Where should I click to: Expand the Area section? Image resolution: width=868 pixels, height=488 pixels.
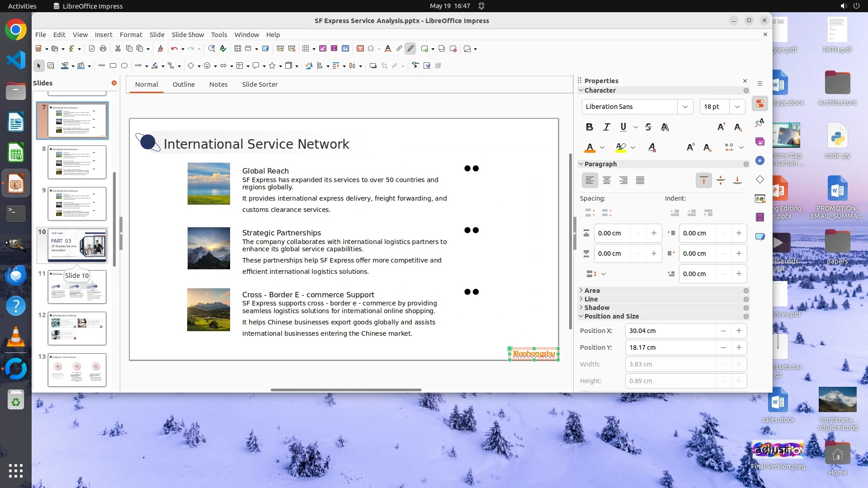(x=592, y=291)
